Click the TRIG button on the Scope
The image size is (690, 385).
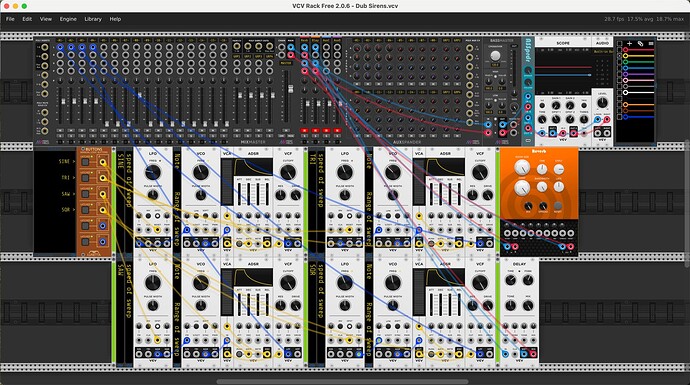pyautogui.click(x=584, y=105)
